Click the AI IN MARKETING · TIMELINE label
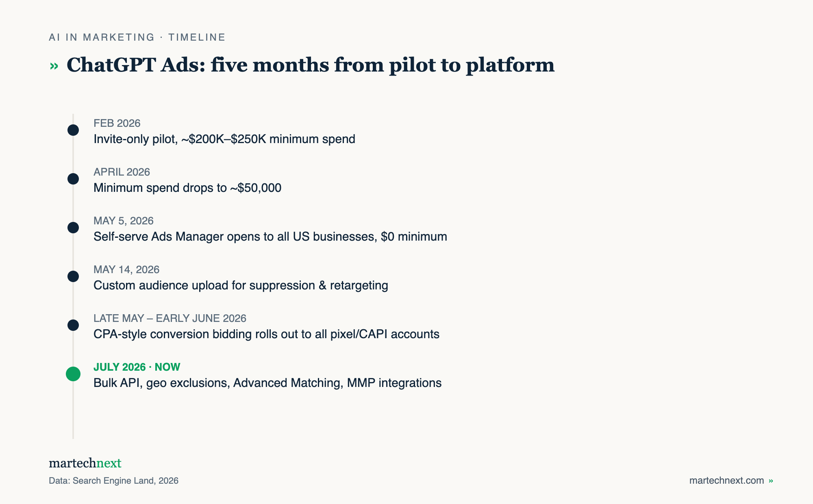Image resolution: width=813 pixels, height=504 pixels. (137, 37)
